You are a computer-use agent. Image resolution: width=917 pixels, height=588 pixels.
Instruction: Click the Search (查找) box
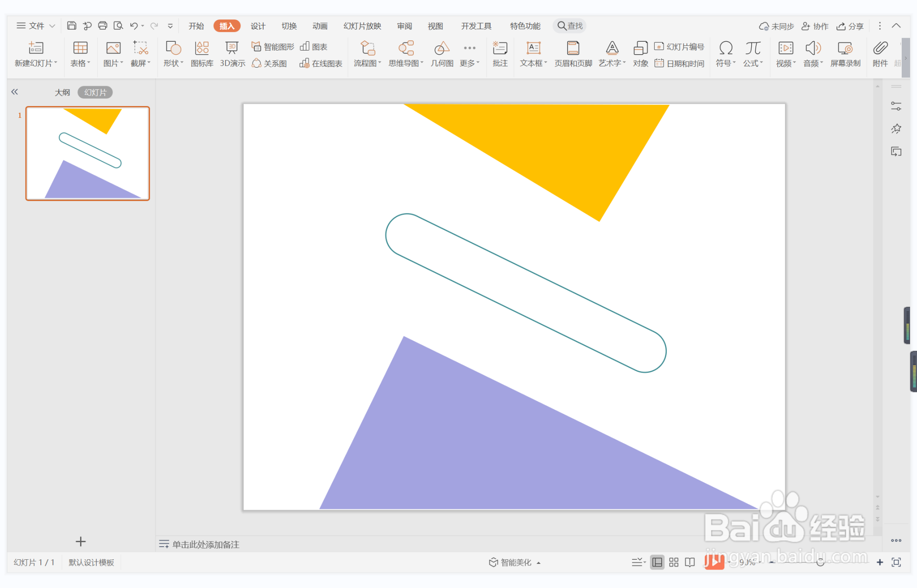pos(570,26)
